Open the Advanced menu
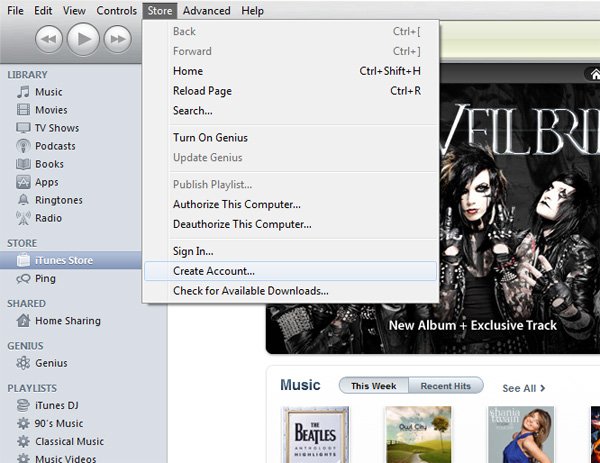Image resolution: width=600 pixels, height=463 pixels. click(207, 11)
